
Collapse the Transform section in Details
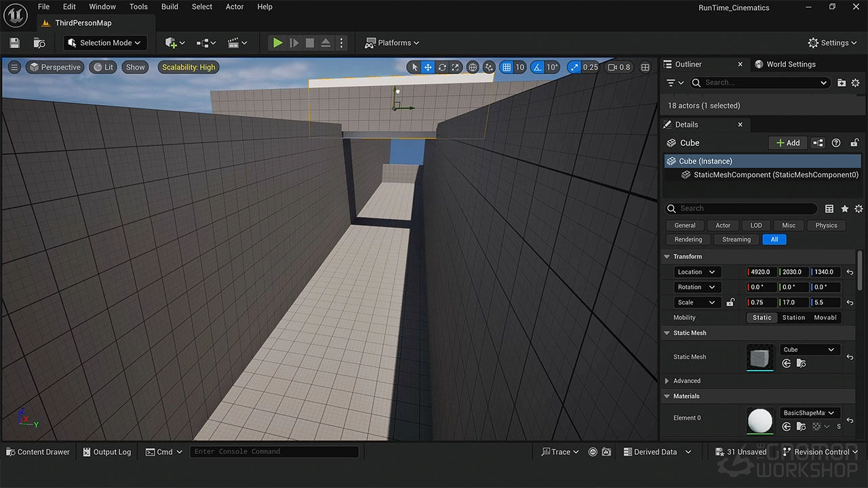(x=667, y=256)
